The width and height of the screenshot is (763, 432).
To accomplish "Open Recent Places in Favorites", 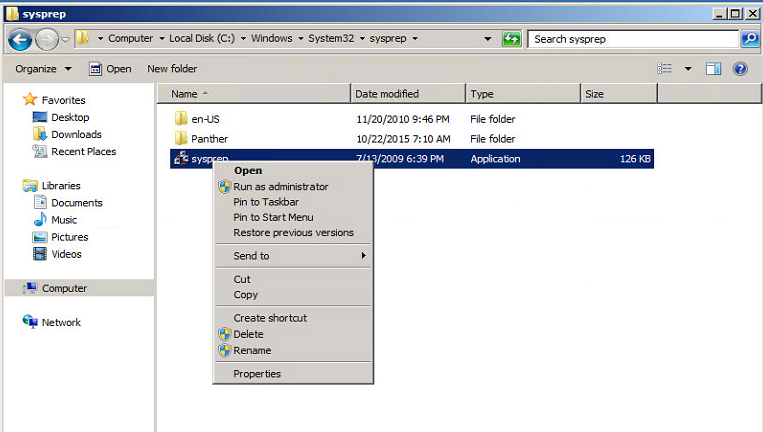I will (x=83, y=151).
